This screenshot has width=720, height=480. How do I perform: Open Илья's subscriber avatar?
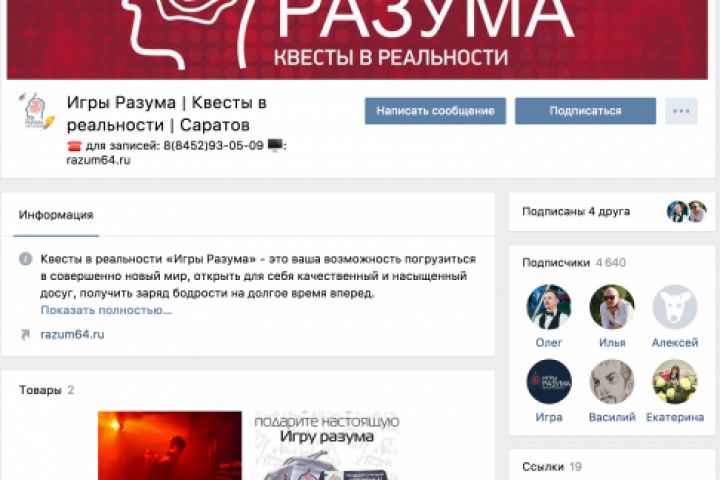point(612,307)
